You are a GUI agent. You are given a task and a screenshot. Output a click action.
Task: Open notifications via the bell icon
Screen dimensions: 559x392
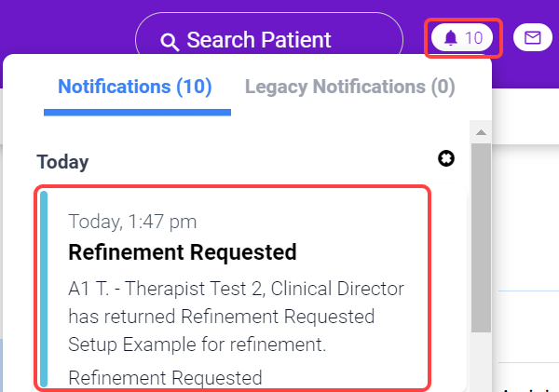click(x=452, y=38)
